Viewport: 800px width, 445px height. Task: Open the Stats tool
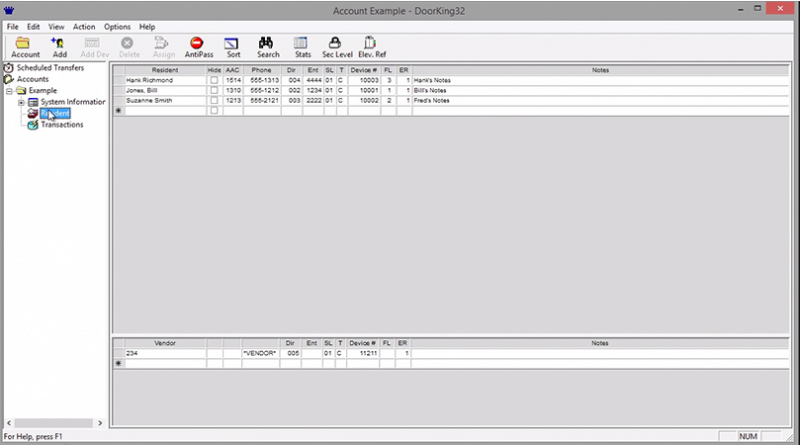[x=302, y=46]
